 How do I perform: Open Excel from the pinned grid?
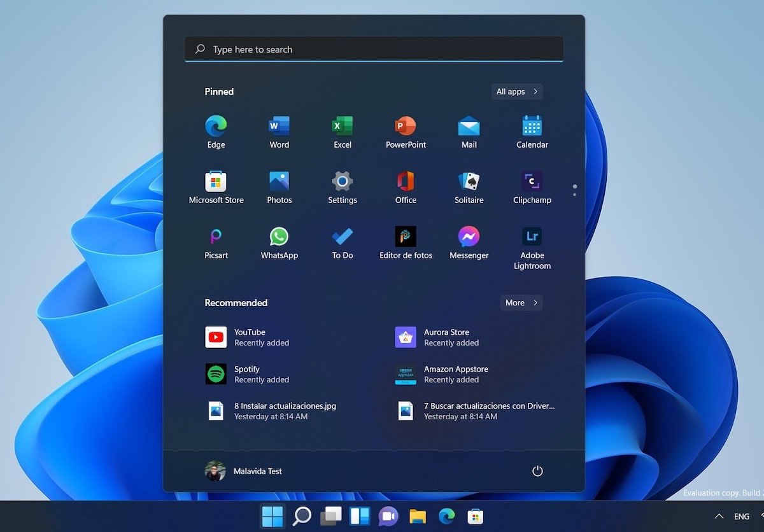343,132
